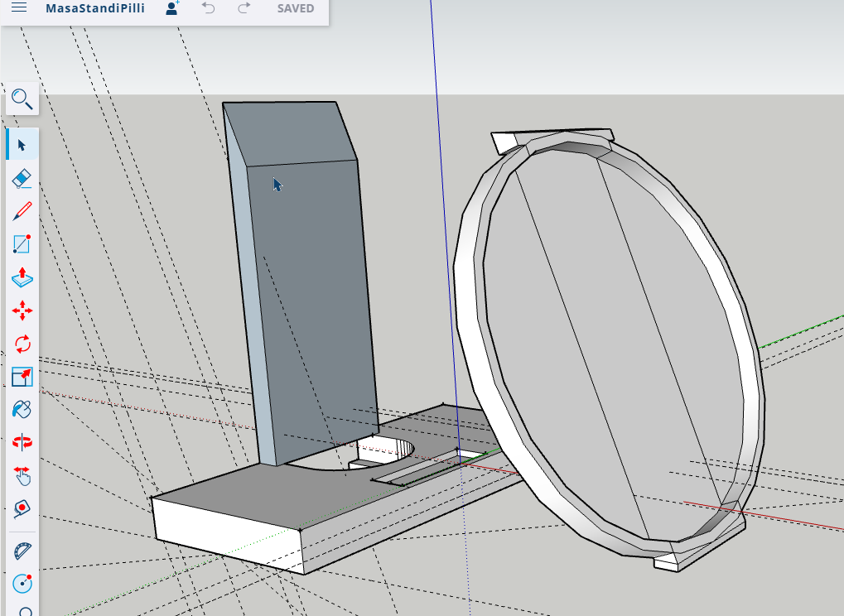Activate the Select arrow tool

pos(22,144)
